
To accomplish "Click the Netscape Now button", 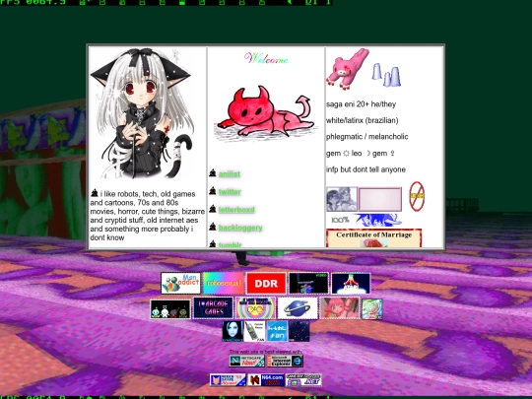I will point(247,361).
